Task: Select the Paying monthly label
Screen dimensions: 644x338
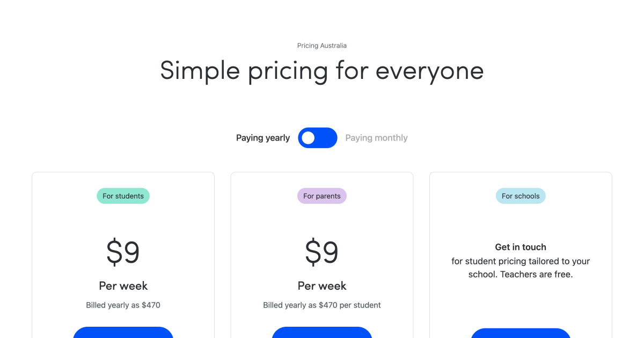Action: (376, 138)
